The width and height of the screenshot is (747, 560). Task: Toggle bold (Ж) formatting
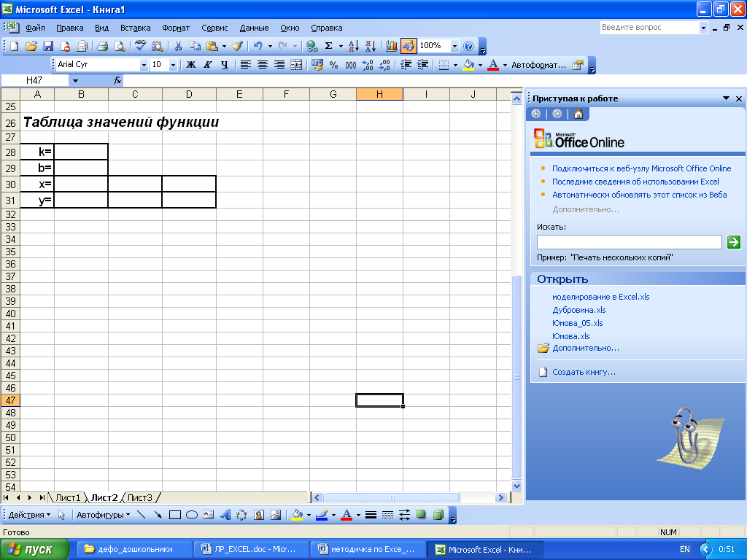(191, 65)
